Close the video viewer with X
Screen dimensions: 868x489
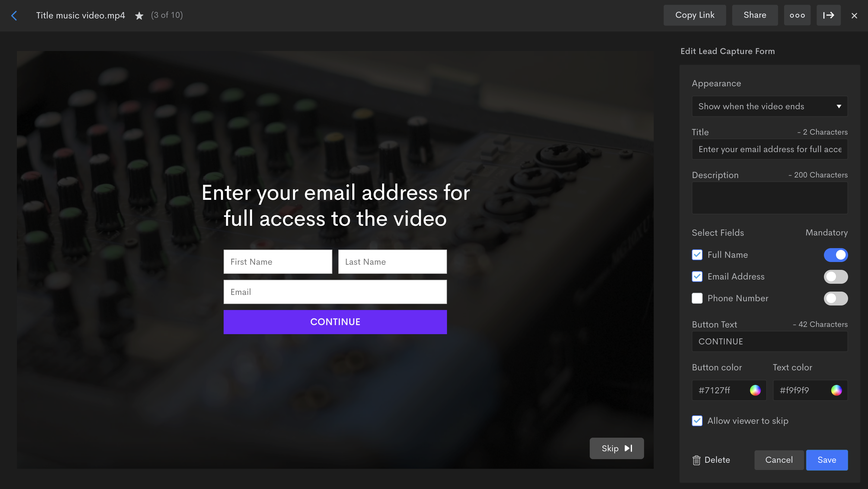pos(854,15)
